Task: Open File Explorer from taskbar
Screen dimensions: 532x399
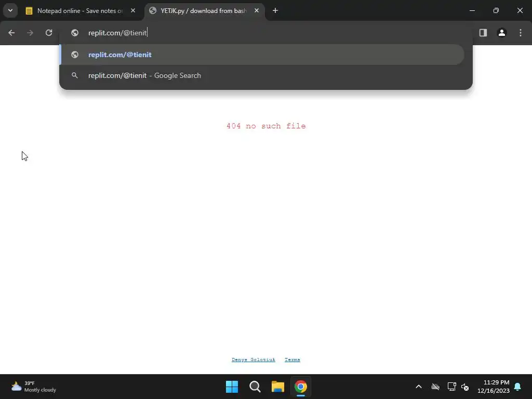Action: coord(277,387)
